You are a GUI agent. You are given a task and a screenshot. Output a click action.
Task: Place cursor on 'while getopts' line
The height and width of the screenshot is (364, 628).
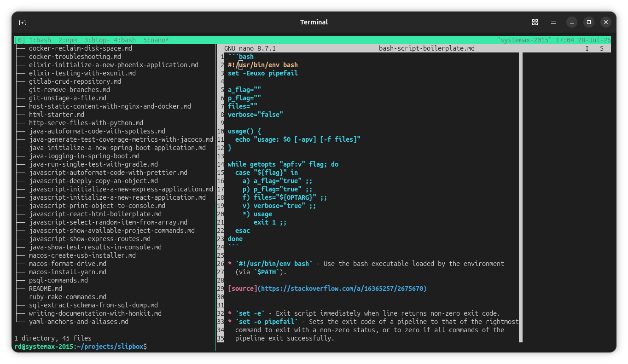tap(283, 164)
